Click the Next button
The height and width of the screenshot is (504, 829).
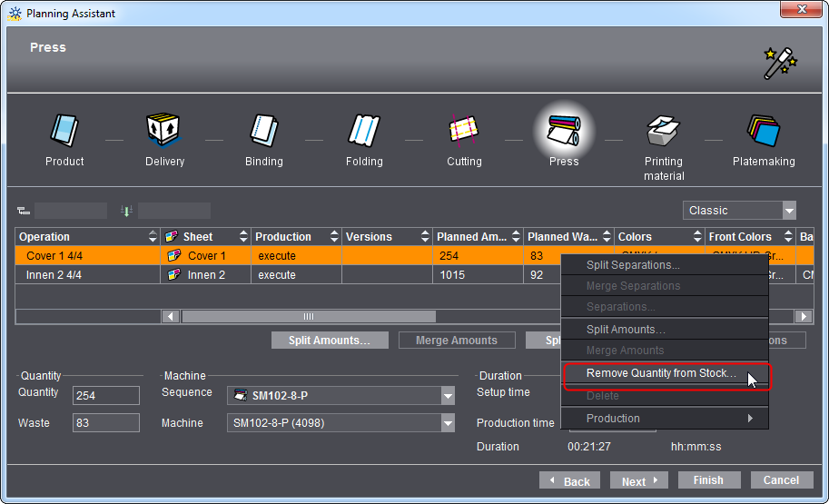(638, 480)
